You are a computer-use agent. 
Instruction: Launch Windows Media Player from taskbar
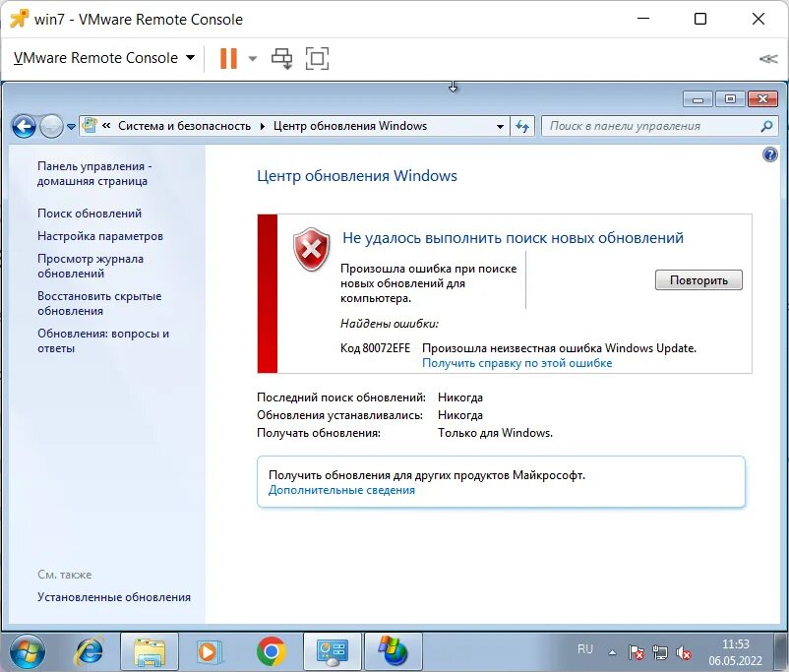pyautogui.click(x=209, y=652)
